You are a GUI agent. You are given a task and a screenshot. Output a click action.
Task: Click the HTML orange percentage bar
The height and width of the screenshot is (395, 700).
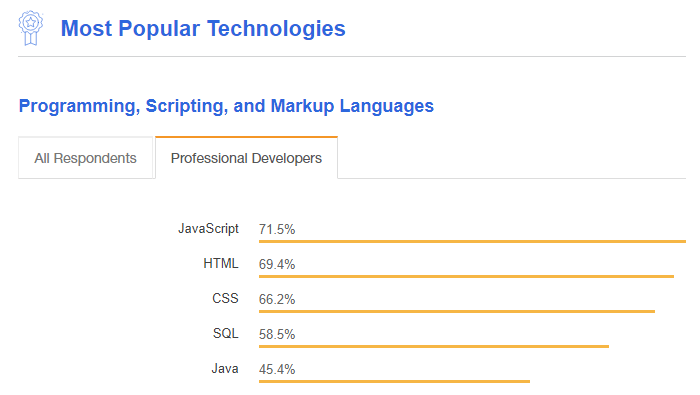click(x=466, y=276)
